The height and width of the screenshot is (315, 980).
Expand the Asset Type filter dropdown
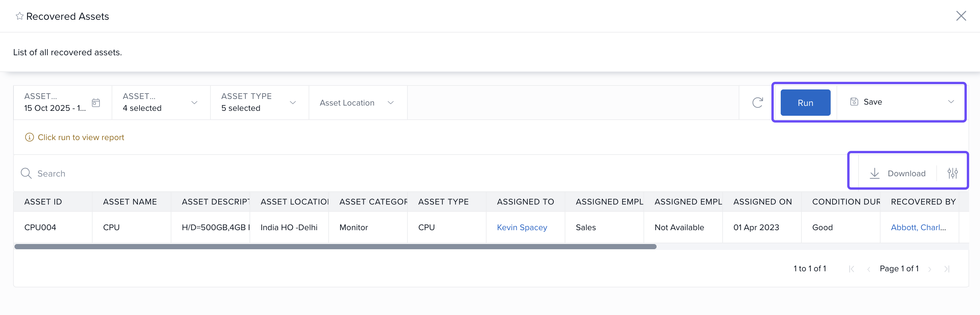point(293,103)
